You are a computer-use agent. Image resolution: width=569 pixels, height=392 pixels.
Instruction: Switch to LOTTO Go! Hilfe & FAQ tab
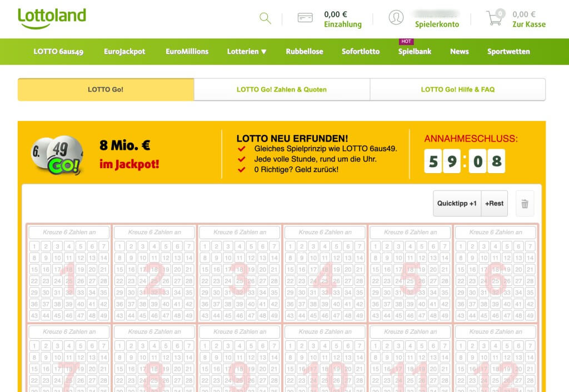point(458,89)
